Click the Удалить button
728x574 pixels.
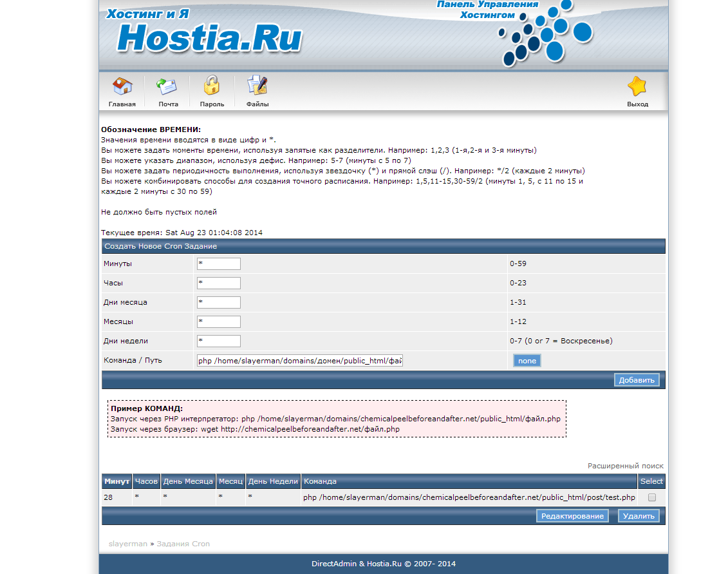click(639, 516)
